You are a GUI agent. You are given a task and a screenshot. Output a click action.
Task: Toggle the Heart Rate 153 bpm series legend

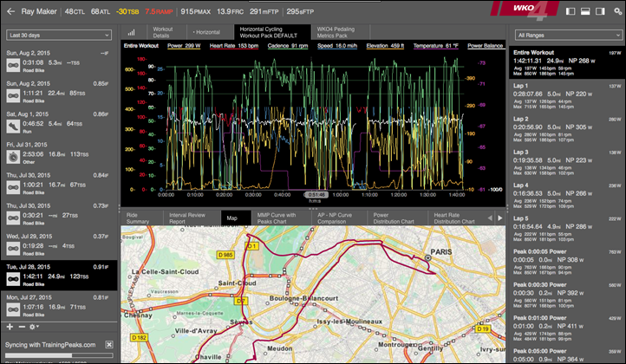[234, 46]
